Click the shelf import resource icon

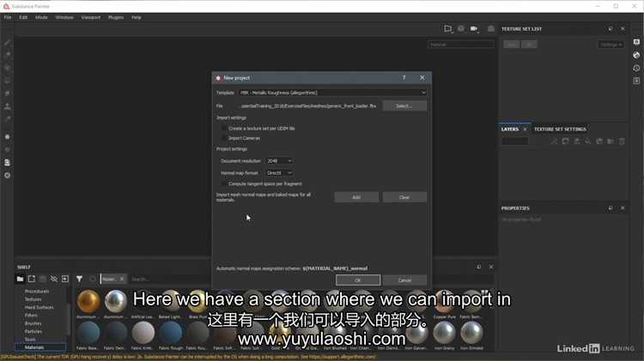click(65, 279)
